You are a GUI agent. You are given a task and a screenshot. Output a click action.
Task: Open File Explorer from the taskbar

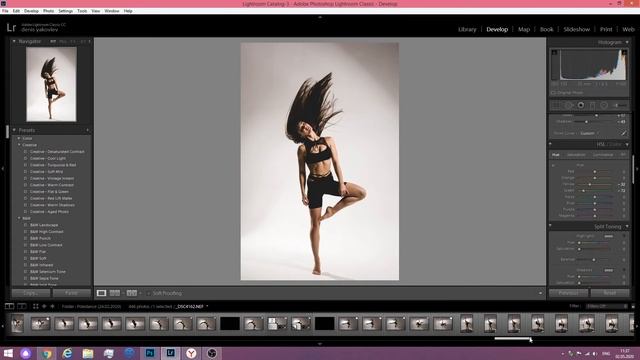[88, 353]
